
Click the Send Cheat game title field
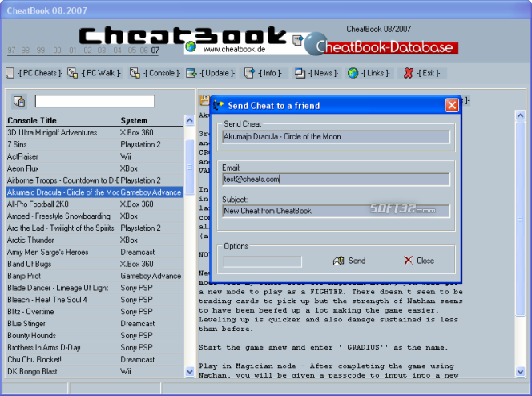(x=336, y=137)
